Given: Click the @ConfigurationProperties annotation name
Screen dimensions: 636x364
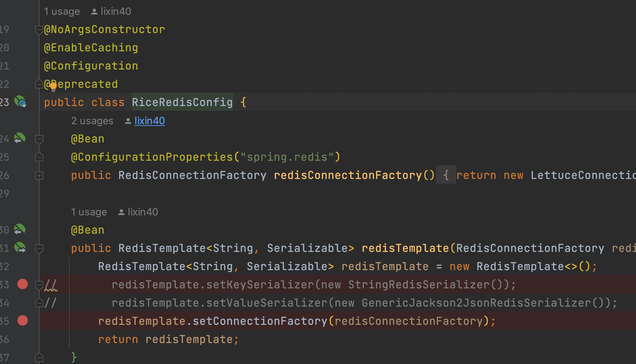Looking at the screenshot, I should point(152,157).
